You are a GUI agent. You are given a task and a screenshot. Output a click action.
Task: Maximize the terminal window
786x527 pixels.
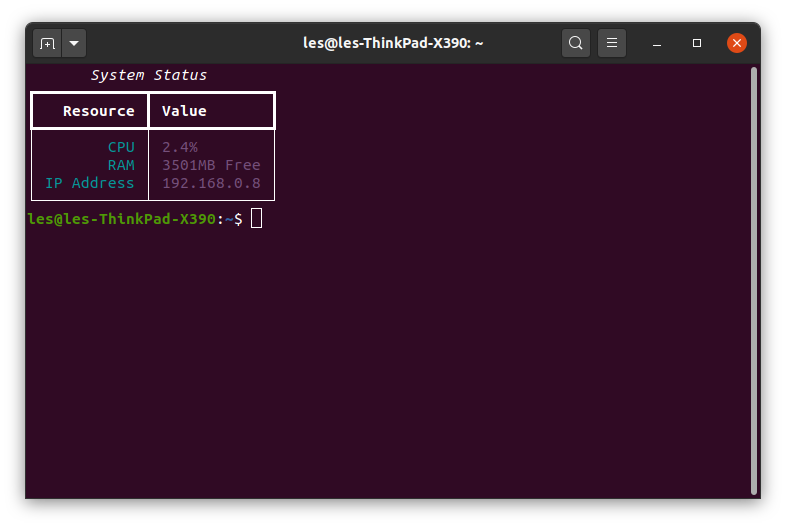click(x=697, y=44)
